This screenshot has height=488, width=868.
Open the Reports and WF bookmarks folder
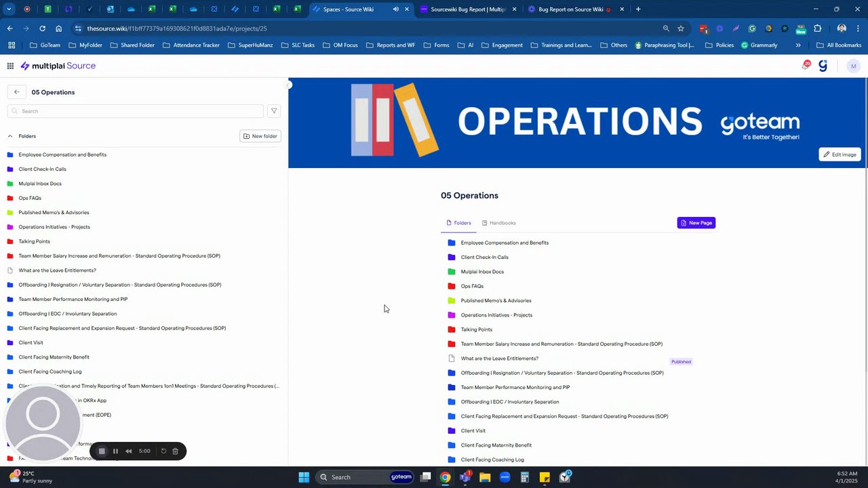pyautogui.click(x=391, y=45)
